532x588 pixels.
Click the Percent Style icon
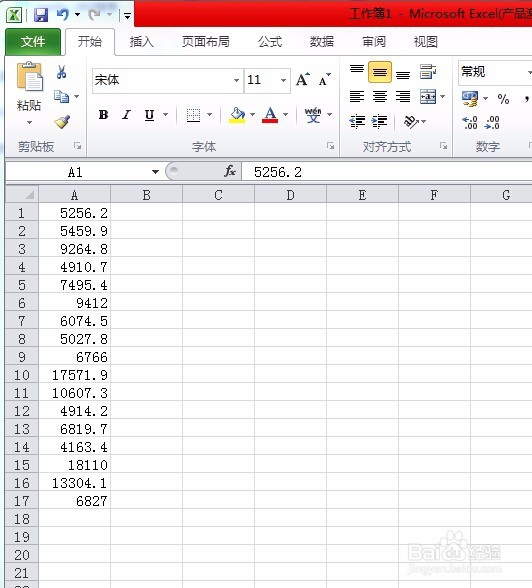coord(503,99)
